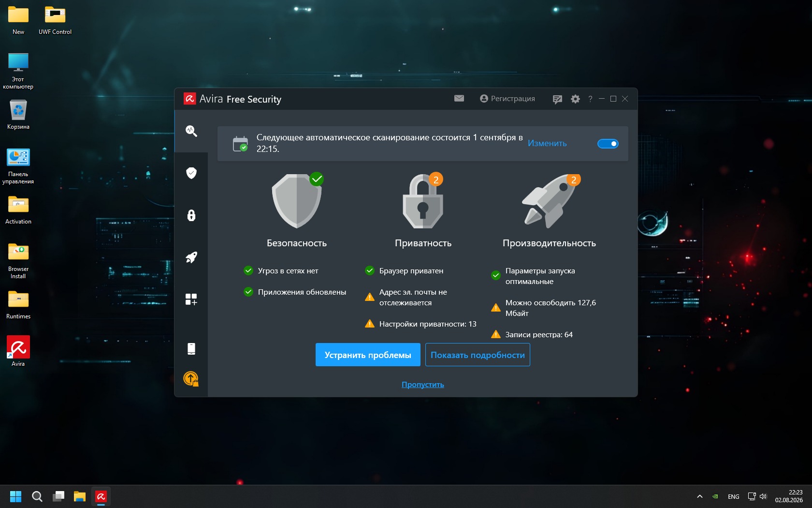Click the Avira taskbar icon
The height and width of the screenshot is (508, 812).
pos(101,496)
